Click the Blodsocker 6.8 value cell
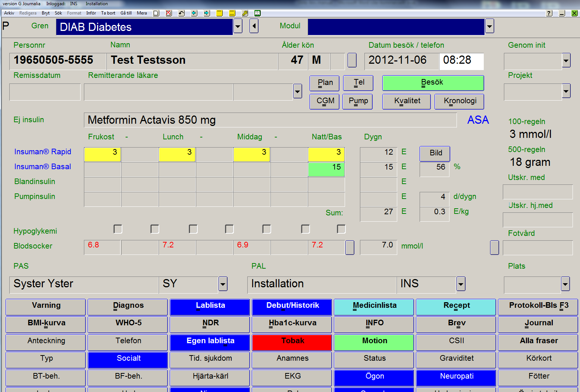Screen dimensions: 580x392 tap(103, 247)
